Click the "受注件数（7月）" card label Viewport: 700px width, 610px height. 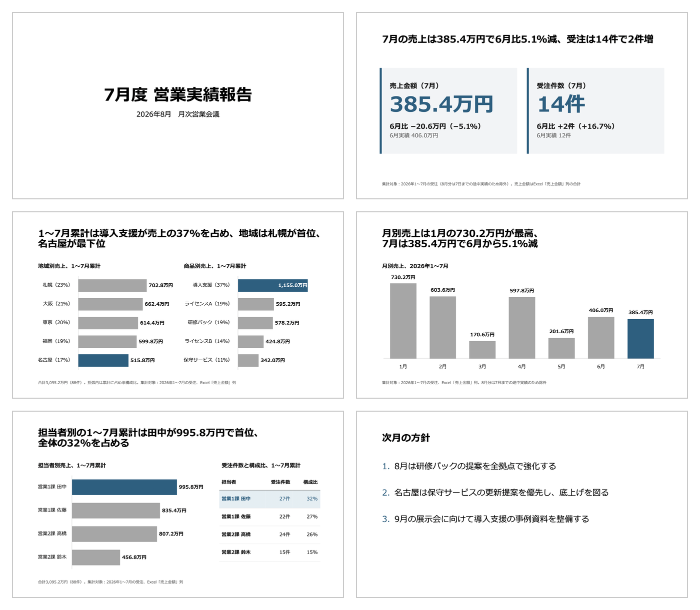[561, 85]
